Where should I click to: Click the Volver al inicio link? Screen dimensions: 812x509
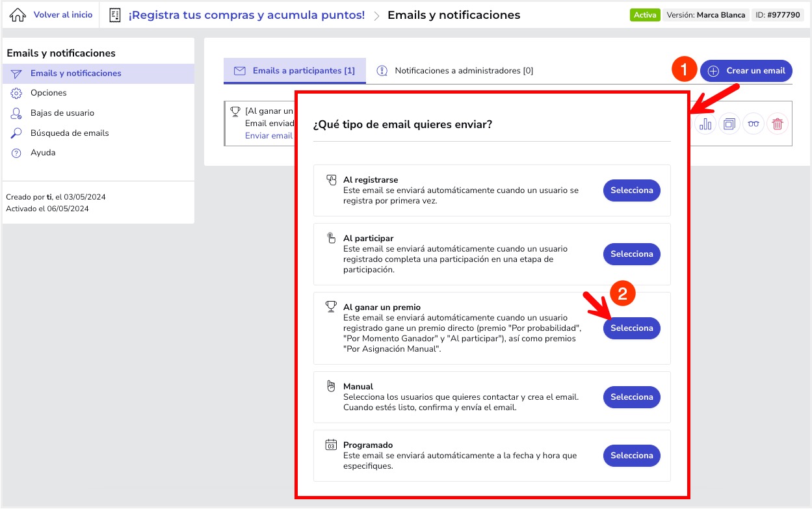62,14
